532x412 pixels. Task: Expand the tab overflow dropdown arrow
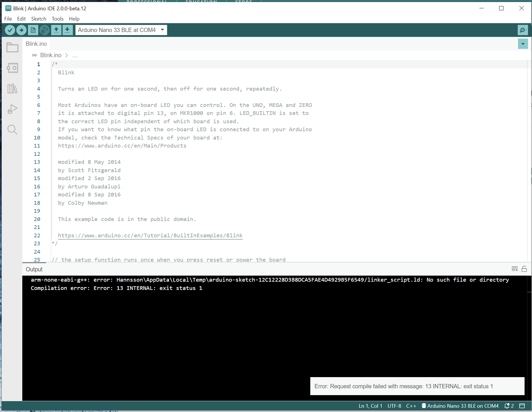(x=523, y=44)
